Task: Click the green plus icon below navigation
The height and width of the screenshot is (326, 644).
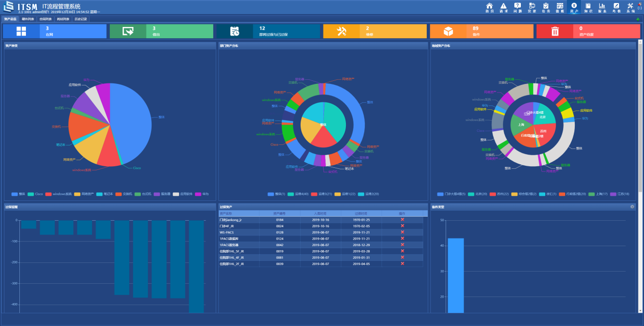Action: coord(638,19)
